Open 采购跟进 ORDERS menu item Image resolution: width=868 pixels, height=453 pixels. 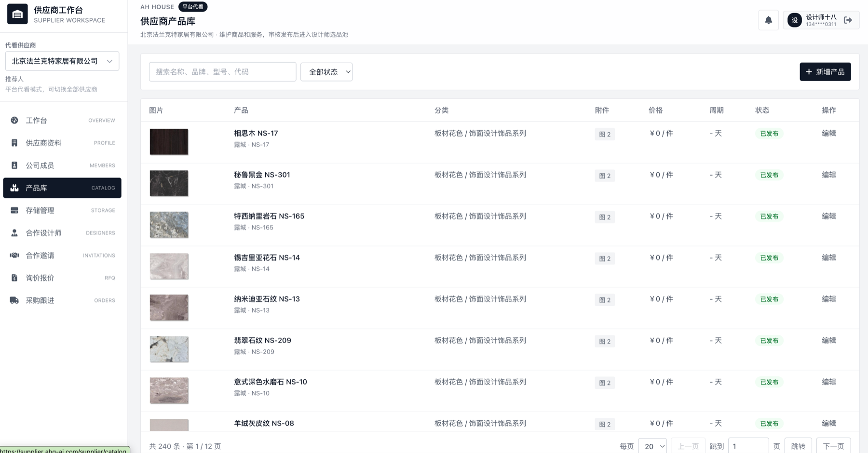(x=62, y=300)
